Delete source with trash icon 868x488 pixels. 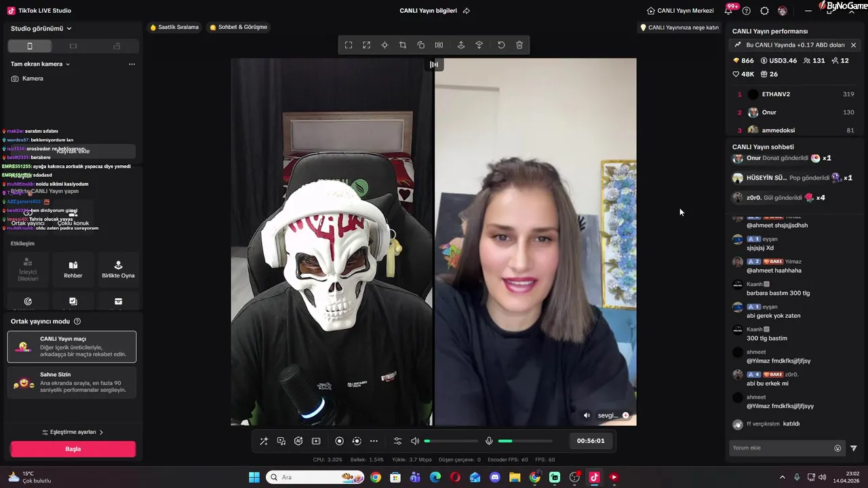(x=519, y=45)
